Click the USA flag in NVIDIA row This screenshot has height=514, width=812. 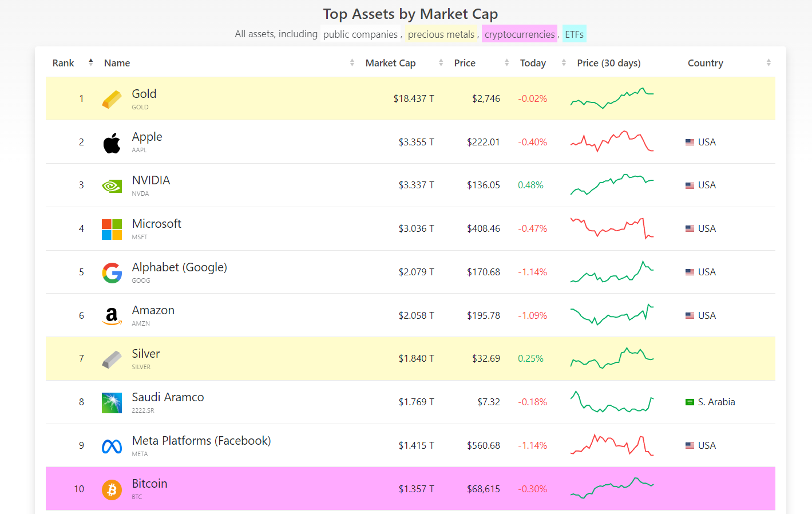coord(690,185)
